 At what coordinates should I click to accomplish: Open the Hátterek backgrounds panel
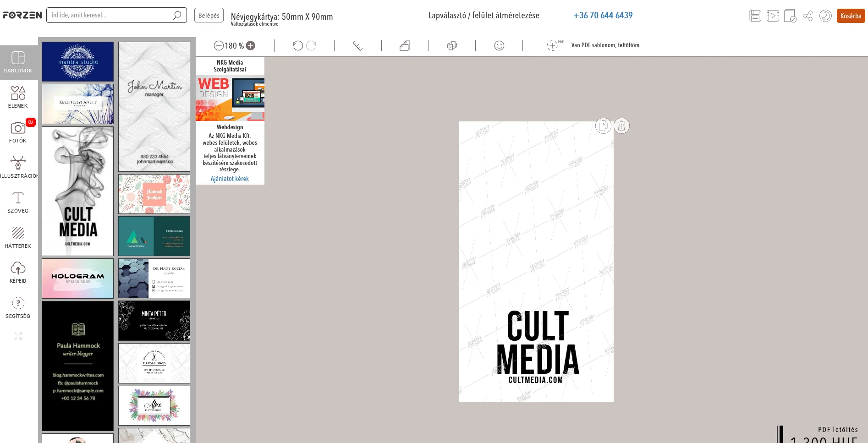point(18,237)
